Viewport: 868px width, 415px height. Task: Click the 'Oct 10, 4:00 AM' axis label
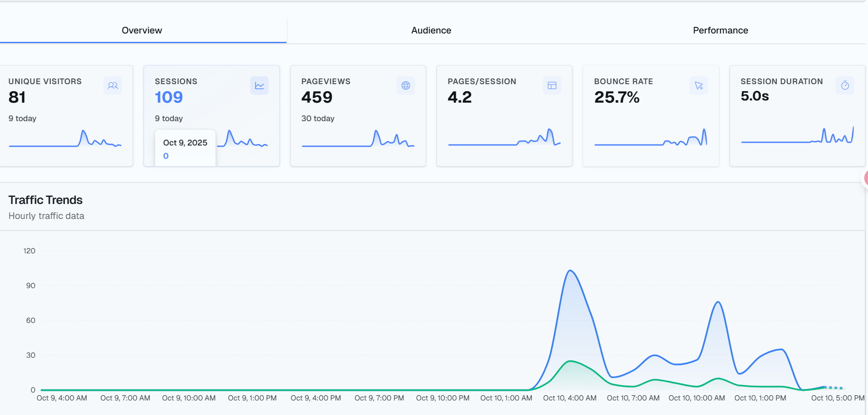click(x=570, y=398)
